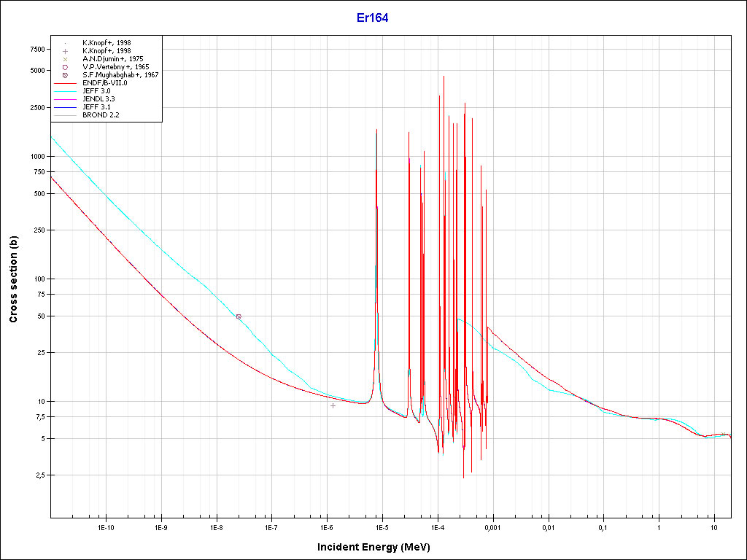Click the S.F.Mughabghab+, 1967 legend text
Image resolution: width=747 pixels, height=560 pixels.
point(120,75)
